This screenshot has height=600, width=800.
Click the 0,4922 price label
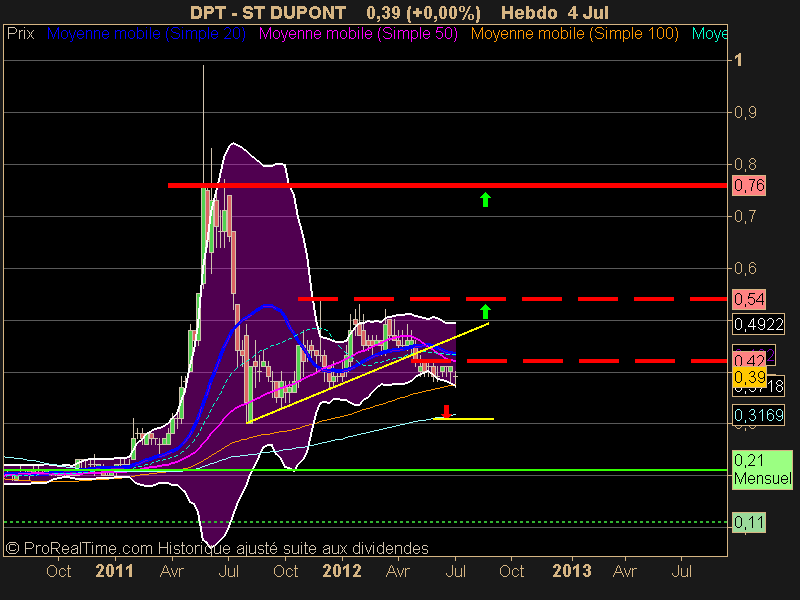759,324
